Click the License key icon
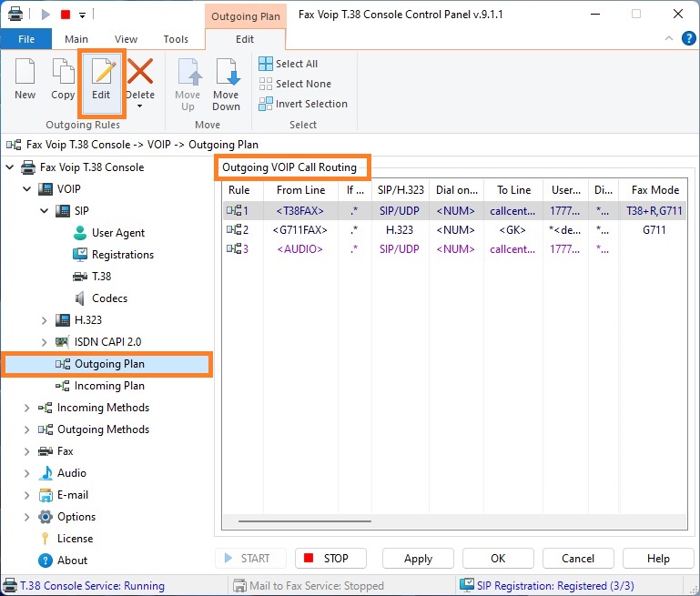700x596 pixels. pos(46,539)
